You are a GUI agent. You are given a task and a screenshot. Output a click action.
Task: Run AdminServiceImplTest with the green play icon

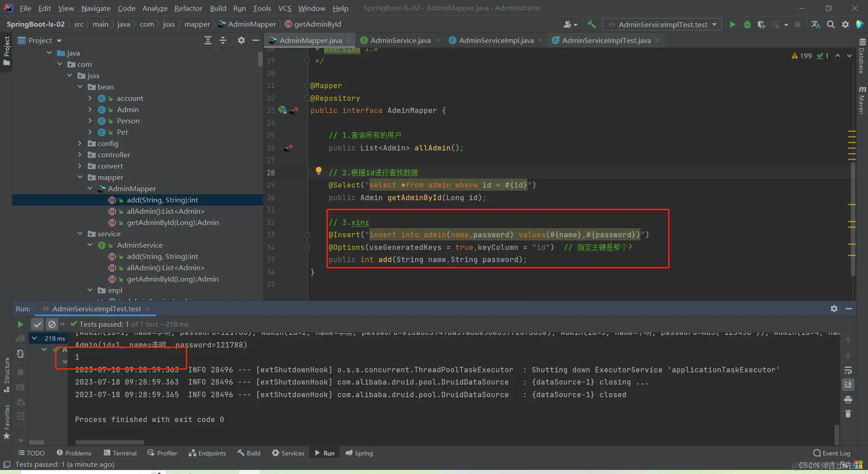point(732,24)
